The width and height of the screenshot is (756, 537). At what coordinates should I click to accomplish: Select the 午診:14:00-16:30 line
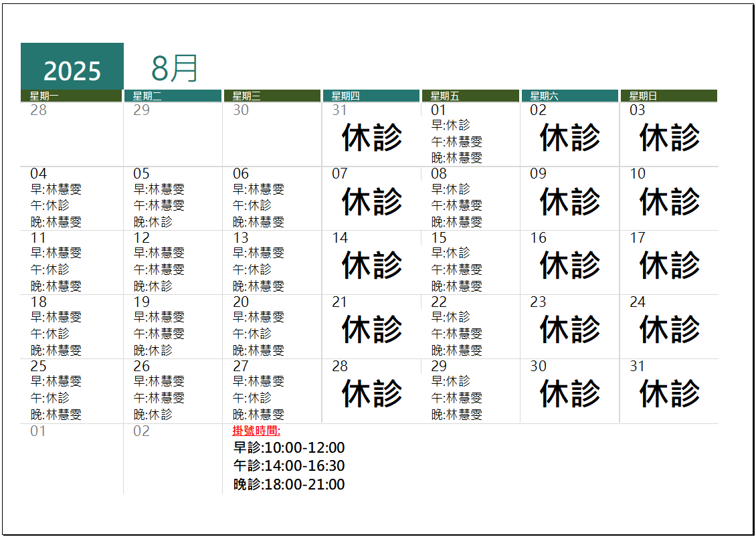[x=289, y=466]
